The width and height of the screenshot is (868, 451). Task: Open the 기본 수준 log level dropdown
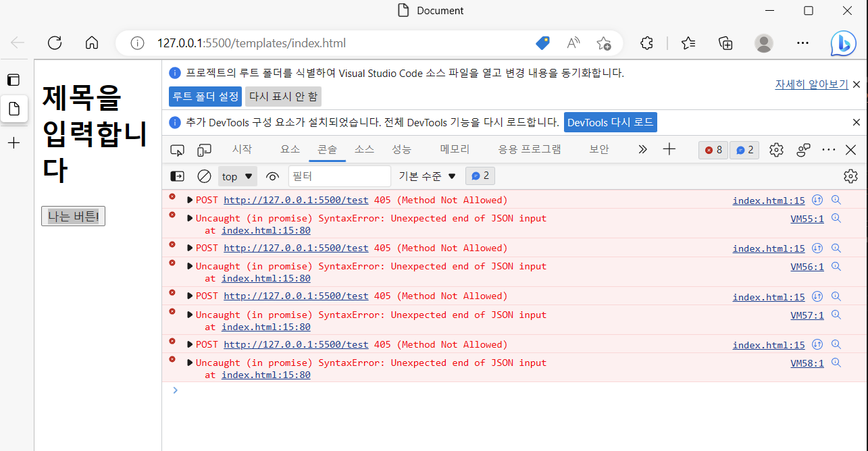pos(428,176)
